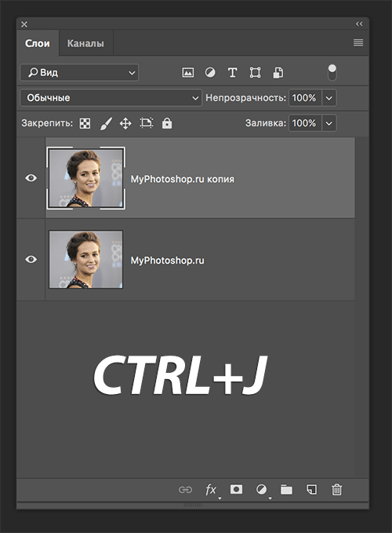The height and width of the screenshot is (533, 392).
Task: Expand the Заливка fill slider arrow
Action: [328, 123]
